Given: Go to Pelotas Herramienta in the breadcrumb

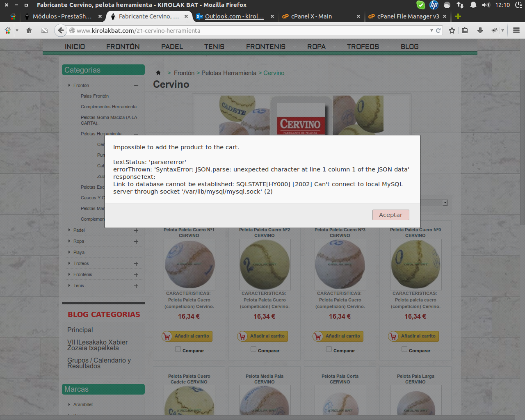Looking at the screenshot, I should pos(229,73).
